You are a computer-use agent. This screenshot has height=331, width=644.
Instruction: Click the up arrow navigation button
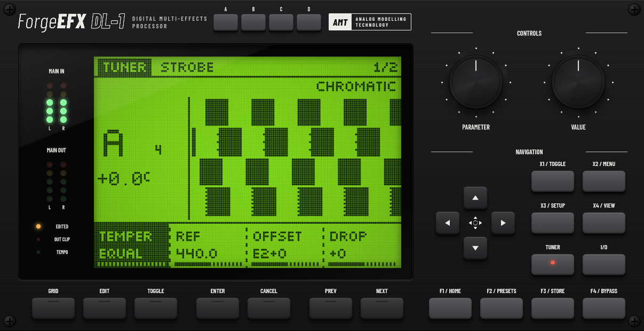click(x=475, y=198)
